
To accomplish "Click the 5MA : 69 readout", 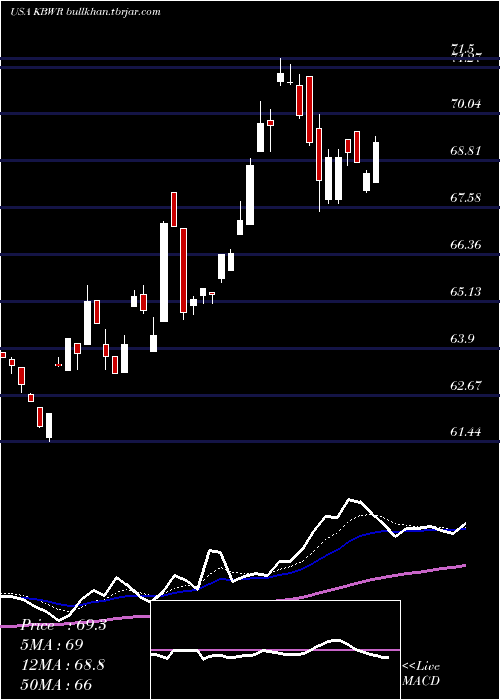I will coord(51,645).
